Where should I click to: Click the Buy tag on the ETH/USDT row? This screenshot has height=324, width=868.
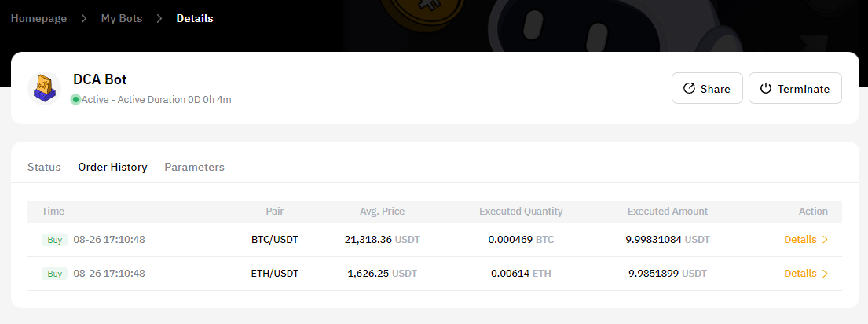point(55,274)
